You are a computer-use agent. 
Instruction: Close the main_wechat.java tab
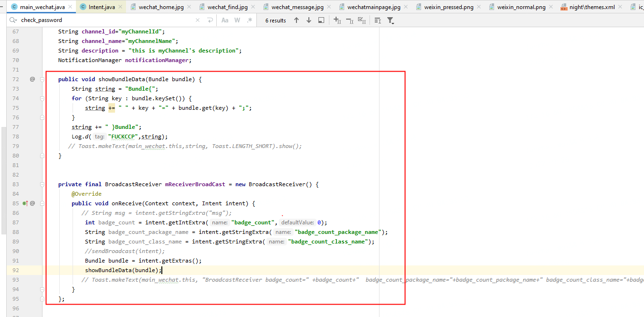pos(71,7)
